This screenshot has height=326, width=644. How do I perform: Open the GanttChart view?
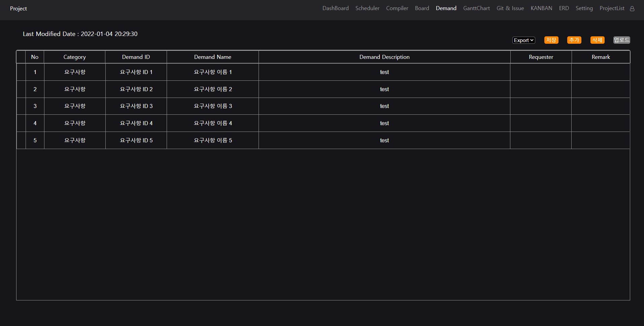pyautogui.click(x=476, y=8)
